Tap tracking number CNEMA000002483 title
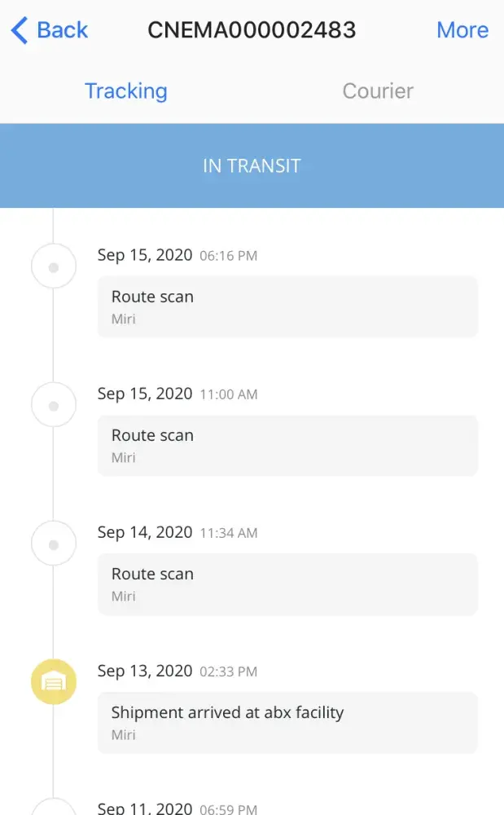Image resolution: width=504 pixels, height=815 pixels. 252,30
